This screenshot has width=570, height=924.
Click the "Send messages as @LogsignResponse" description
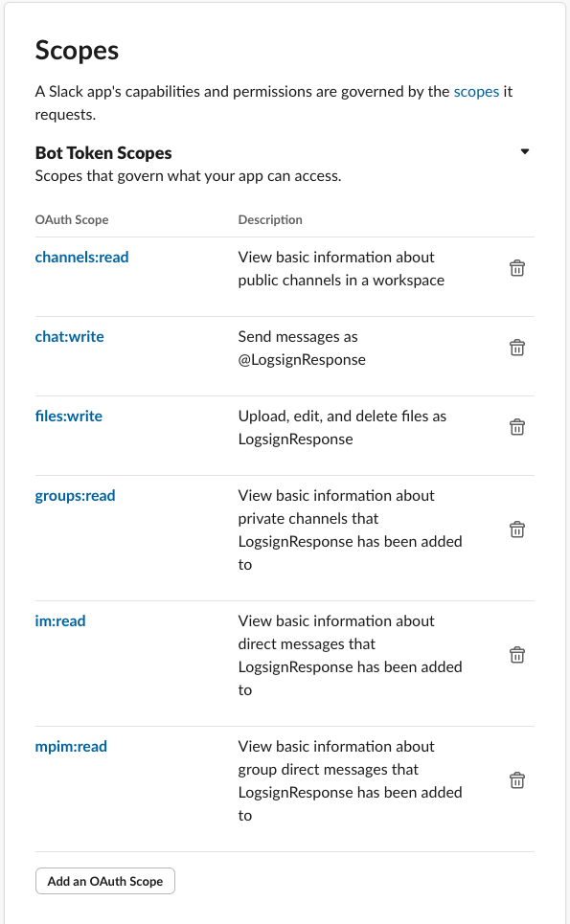tap(302, 349)
